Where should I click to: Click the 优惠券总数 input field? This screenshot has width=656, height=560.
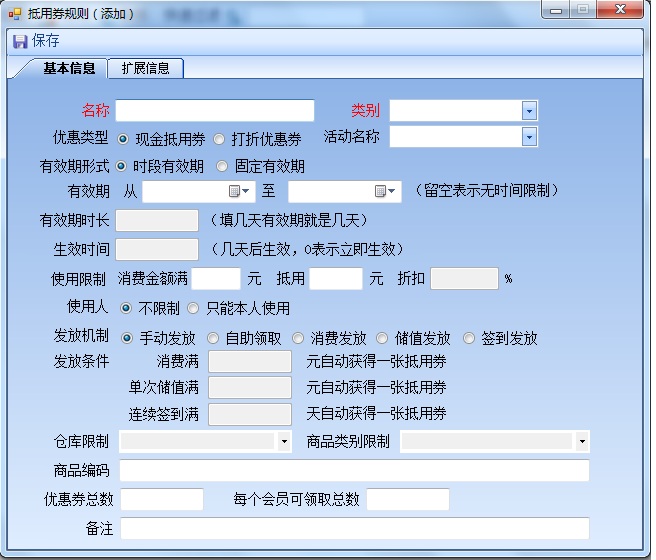point(162,499)
